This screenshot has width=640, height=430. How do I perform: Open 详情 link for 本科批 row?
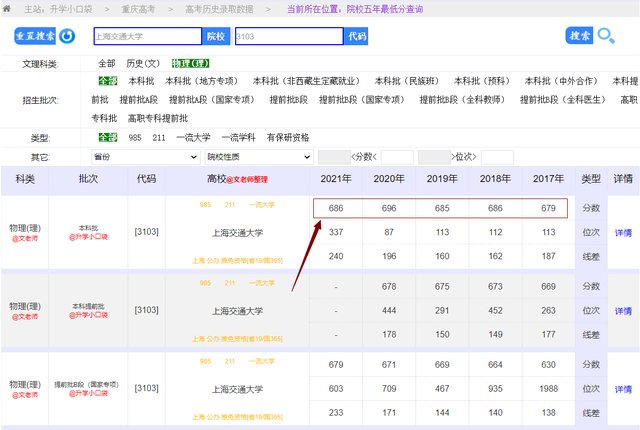click(623, 233)
